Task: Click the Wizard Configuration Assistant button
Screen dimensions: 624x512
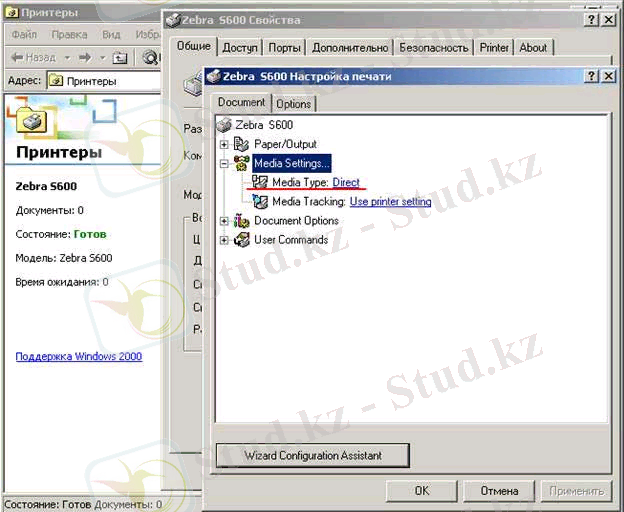Action: 313,455
